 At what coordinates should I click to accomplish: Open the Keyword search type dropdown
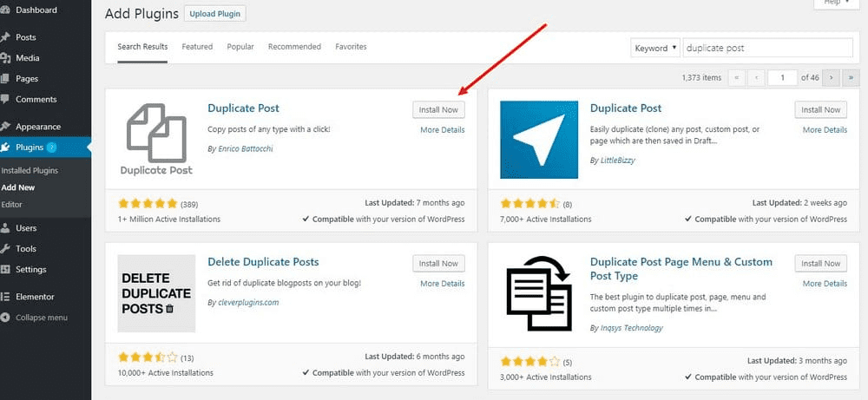(655, 48)
